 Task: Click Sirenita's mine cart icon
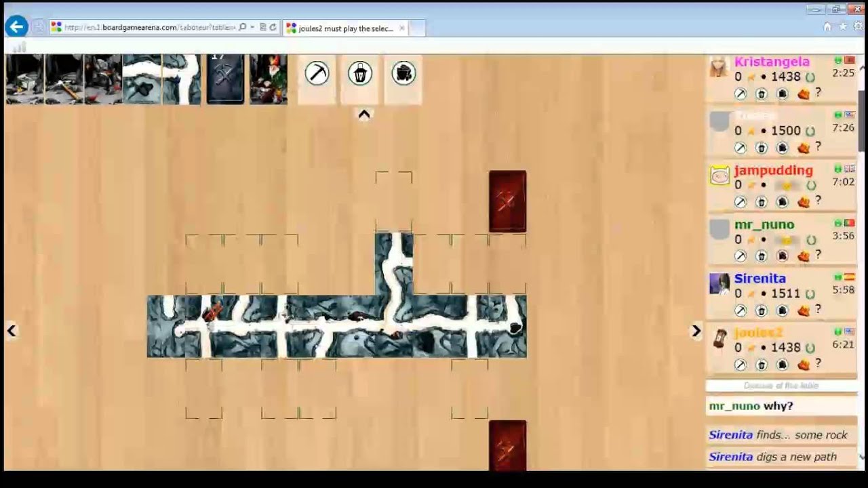tap(783, 310)
